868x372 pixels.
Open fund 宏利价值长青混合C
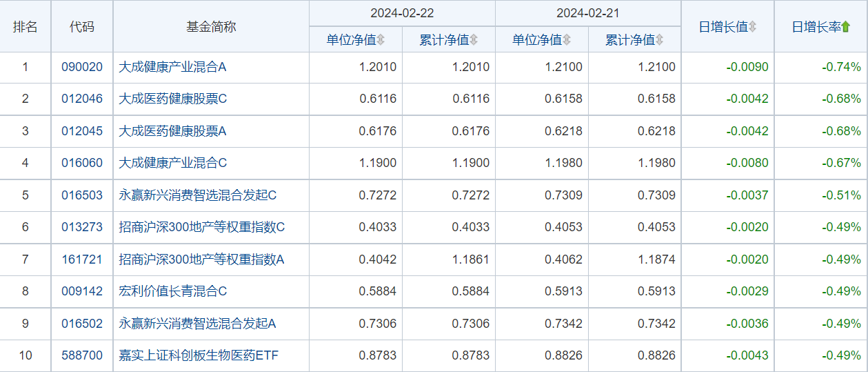(x=172, y=291)
